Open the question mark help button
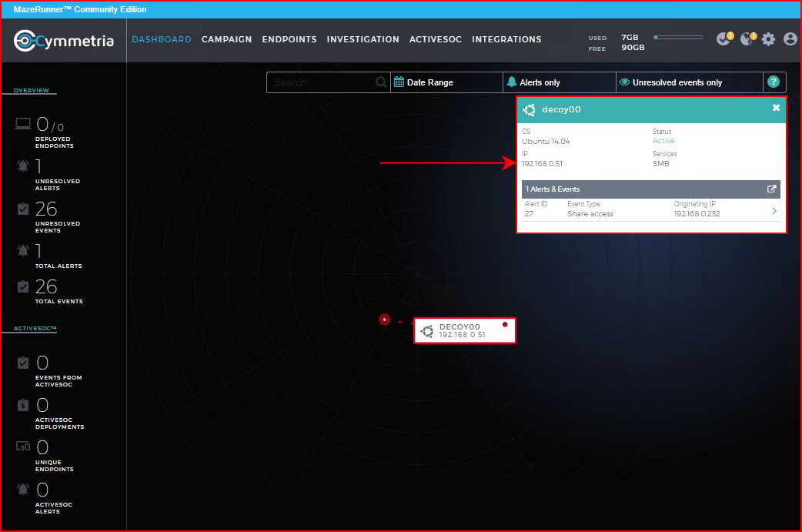This screenshot has height=532, width=802. tap(774, 82)
